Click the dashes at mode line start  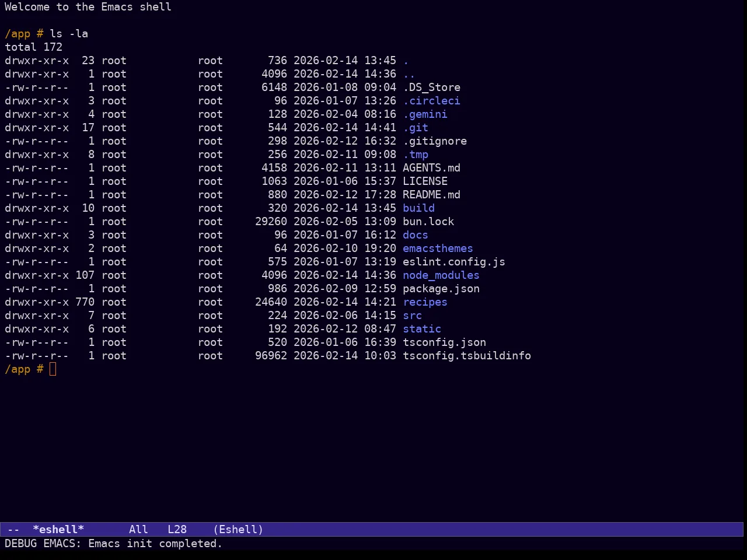(x=13, y=530)
